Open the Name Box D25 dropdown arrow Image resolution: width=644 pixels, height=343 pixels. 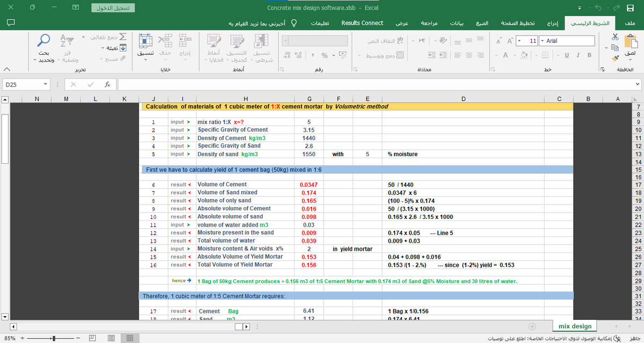[46, 85]
